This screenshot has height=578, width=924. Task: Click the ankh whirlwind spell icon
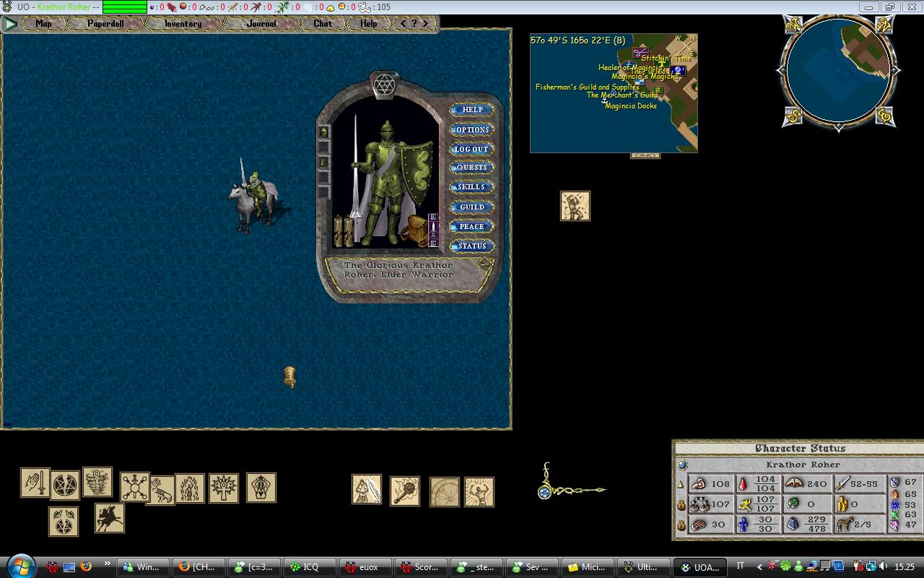pos(97,482)
